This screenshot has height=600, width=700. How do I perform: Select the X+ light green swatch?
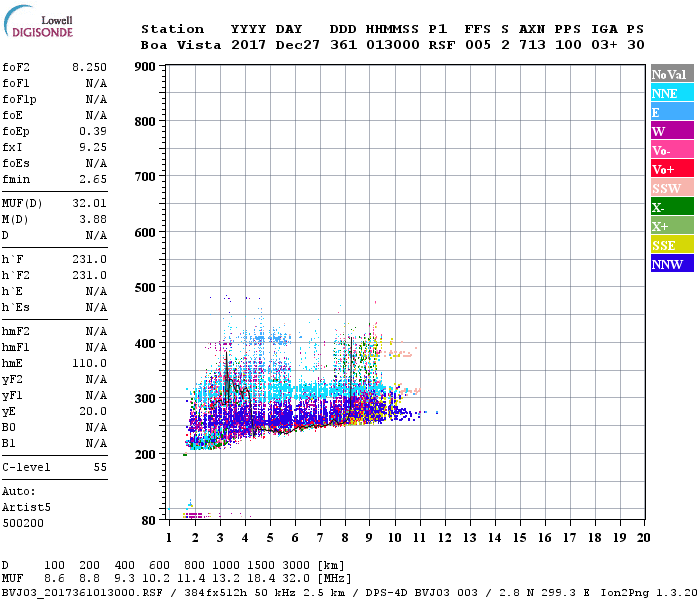pos(672,226)
